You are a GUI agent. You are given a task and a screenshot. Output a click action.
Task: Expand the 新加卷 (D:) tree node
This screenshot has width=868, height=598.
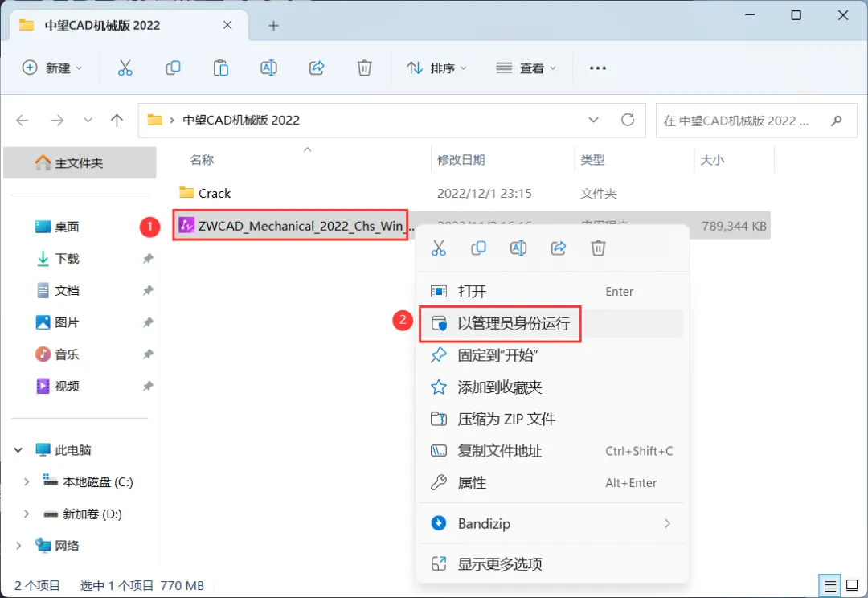(26, 514)
